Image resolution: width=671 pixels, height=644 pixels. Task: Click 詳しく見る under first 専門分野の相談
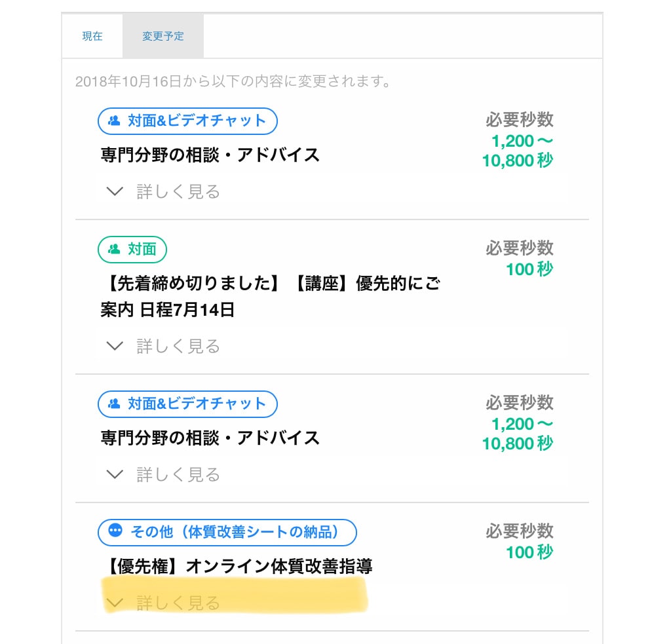[x=178, y=192]
